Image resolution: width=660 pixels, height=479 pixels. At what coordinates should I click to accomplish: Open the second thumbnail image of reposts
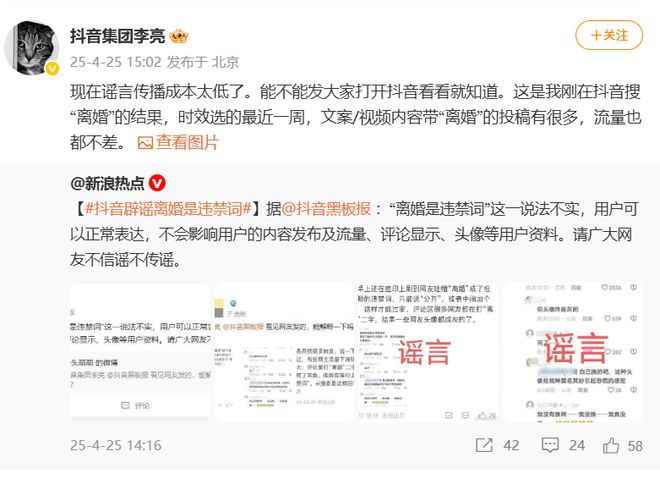(x=284, y=352)
